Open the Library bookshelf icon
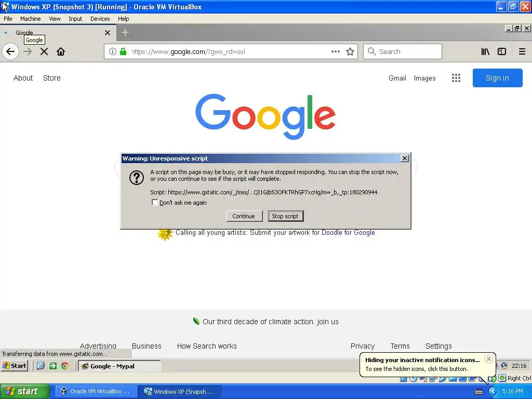 (x=485, y=51)
